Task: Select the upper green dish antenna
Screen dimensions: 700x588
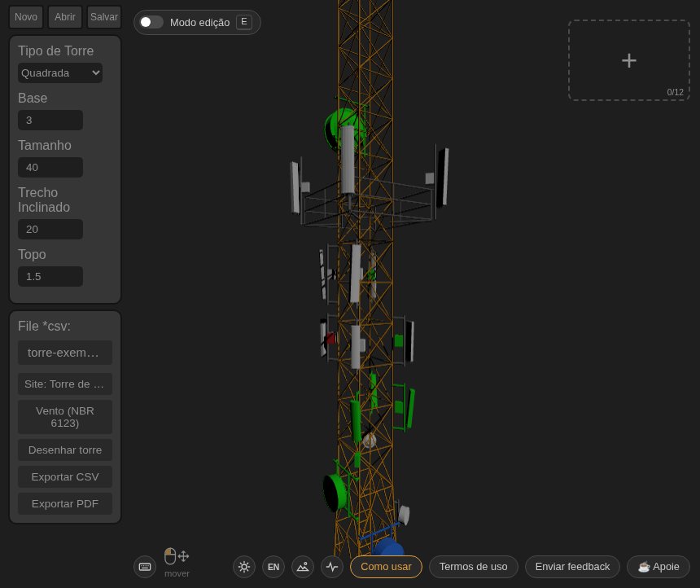Action: pos(334,127)
